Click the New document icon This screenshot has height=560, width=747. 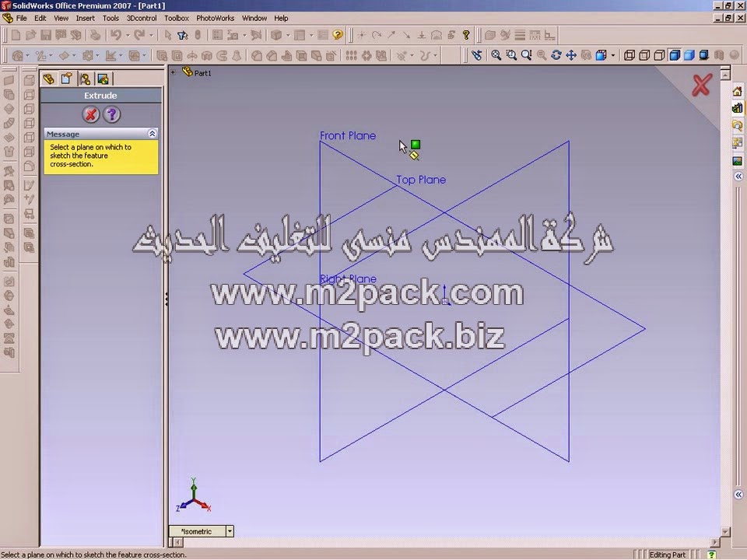tap(16, 35)
